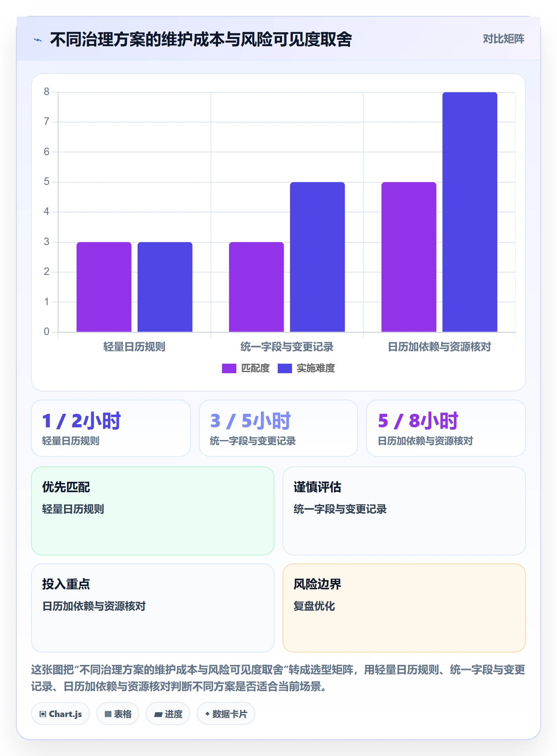This screenshot has width=557, height=756.
Task: Click 日历加依赖与资源核对 text inside the 投入重点 card
Action: (94, 606)
